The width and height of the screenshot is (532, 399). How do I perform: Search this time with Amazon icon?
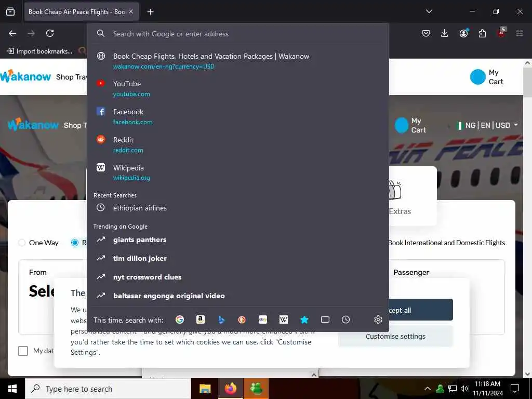(x=200, y=320)
